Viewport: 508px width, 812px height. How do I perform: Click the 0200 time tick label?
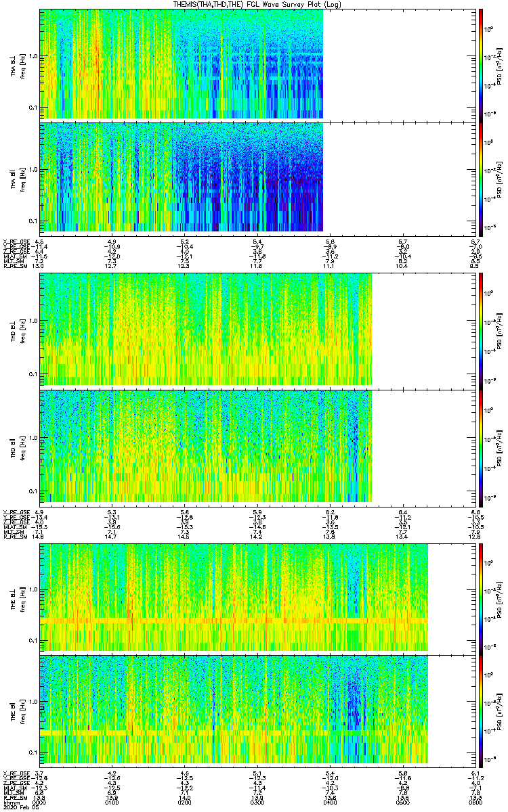185,802
